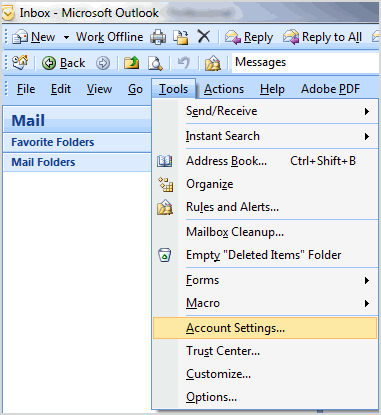Screen dimensions: 381x415
Task: Click the Print Preview magnifier icon
Action: [155, 63]
